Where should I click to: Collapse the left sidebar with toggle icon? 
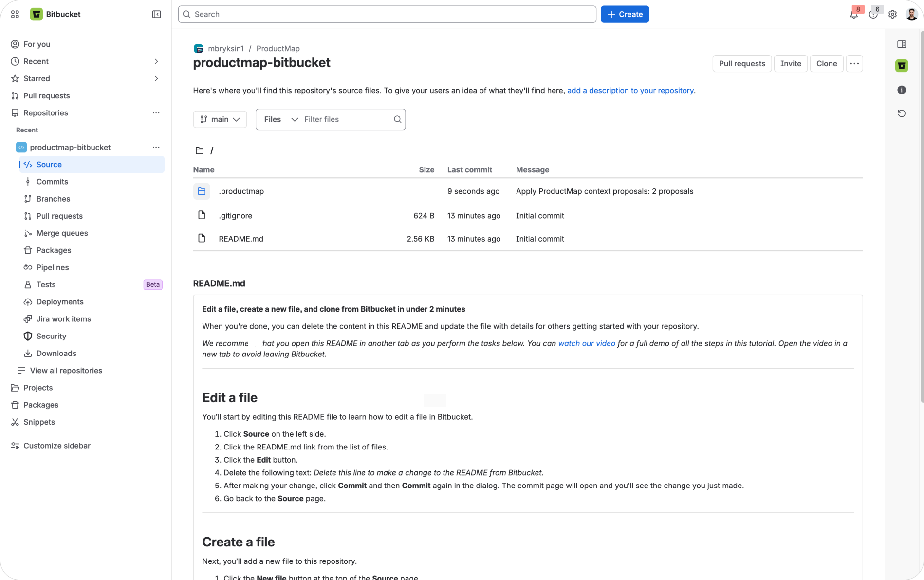pos(157,14)
